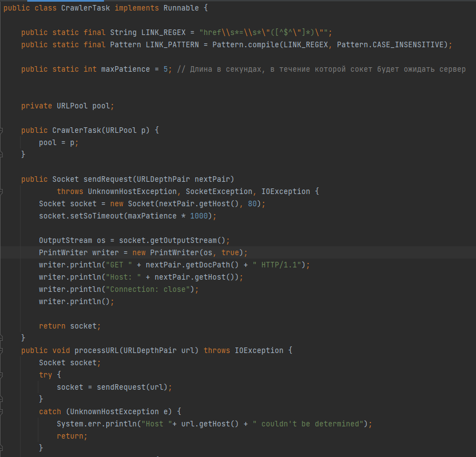Click 'Pattern.CASE_INSENSITIVE' argument

(x=390, y=45)
